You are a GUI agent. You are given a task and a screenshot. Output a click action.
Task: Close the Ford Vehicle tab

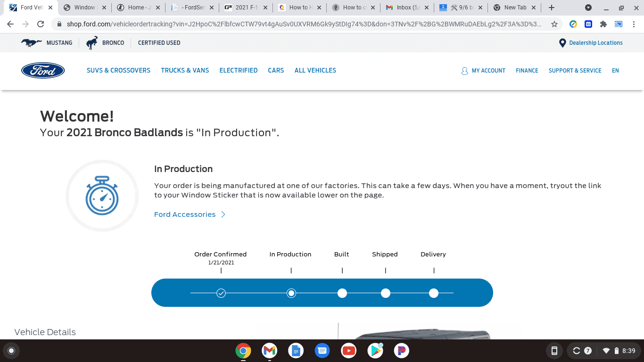coord(50,8)
